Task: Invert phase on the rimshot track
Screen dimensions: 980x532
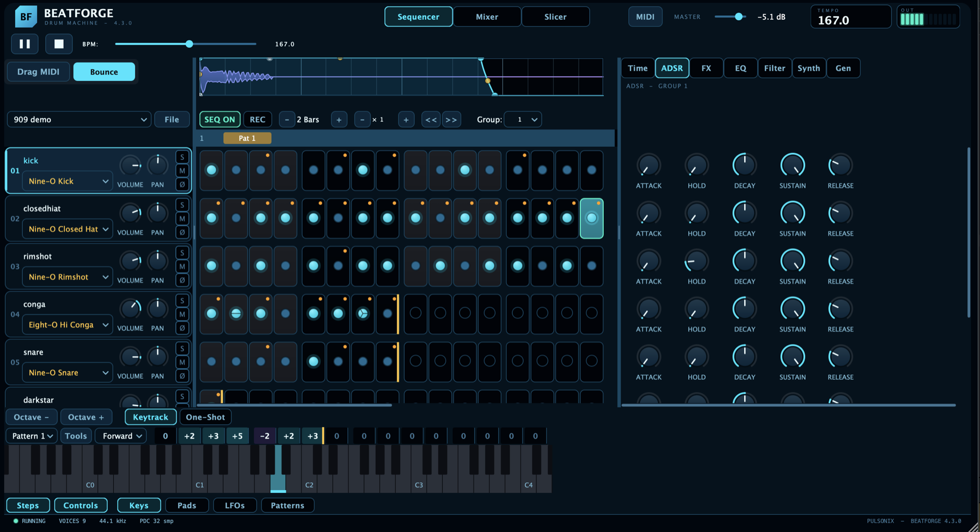Action: 182,280
